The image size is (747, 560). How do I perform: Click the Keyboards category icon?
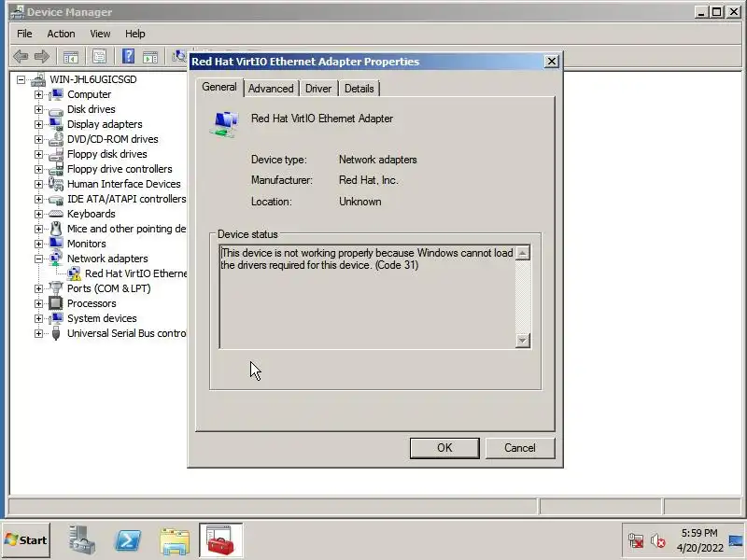click(x=56, y=214)
